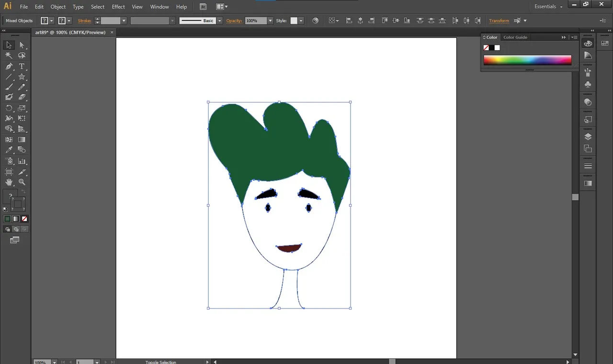Choose the Eraser tool
This screenshot has width=613, height=364.
(x=22, y=97)
